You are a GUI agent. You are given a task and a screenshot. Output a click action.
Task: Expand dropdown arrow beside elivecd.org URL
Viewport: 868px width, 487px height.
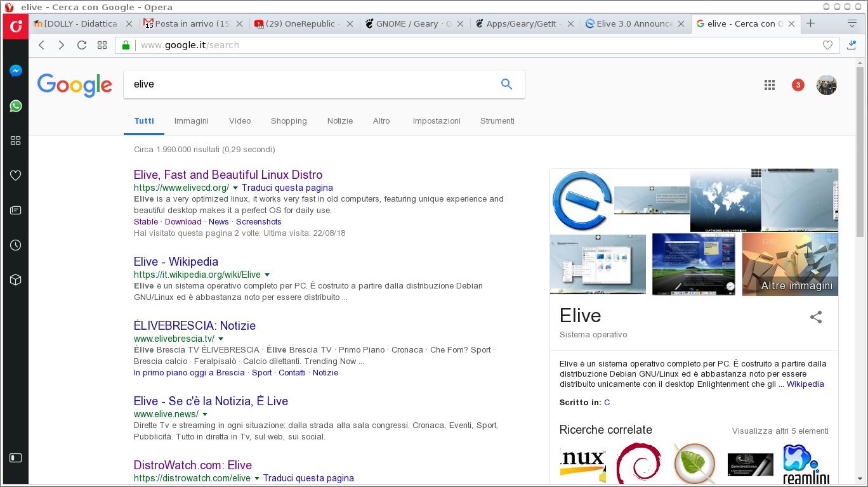click(235, 188)
